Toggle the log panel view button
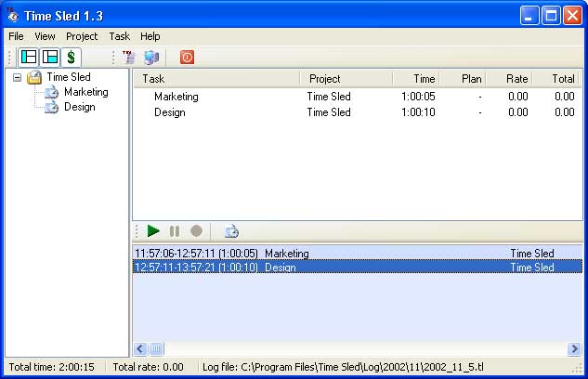The width and height of the screenshot is (588, 379). click(49, 58)
